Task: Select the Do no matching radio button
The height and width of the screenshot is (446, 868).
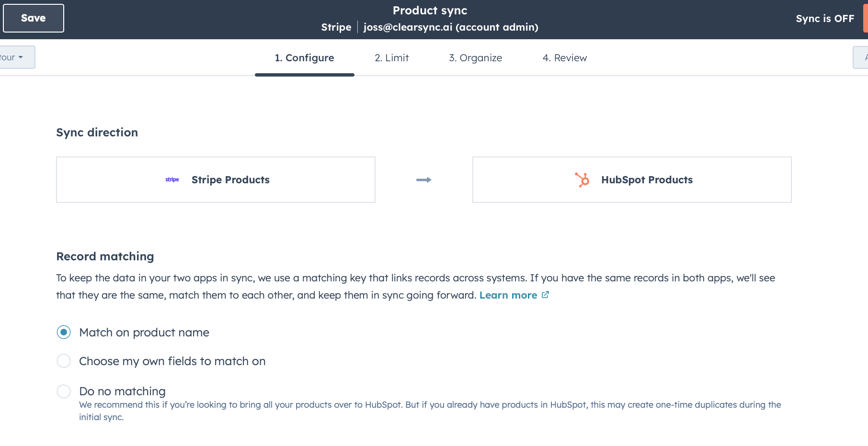Action: 64,391
